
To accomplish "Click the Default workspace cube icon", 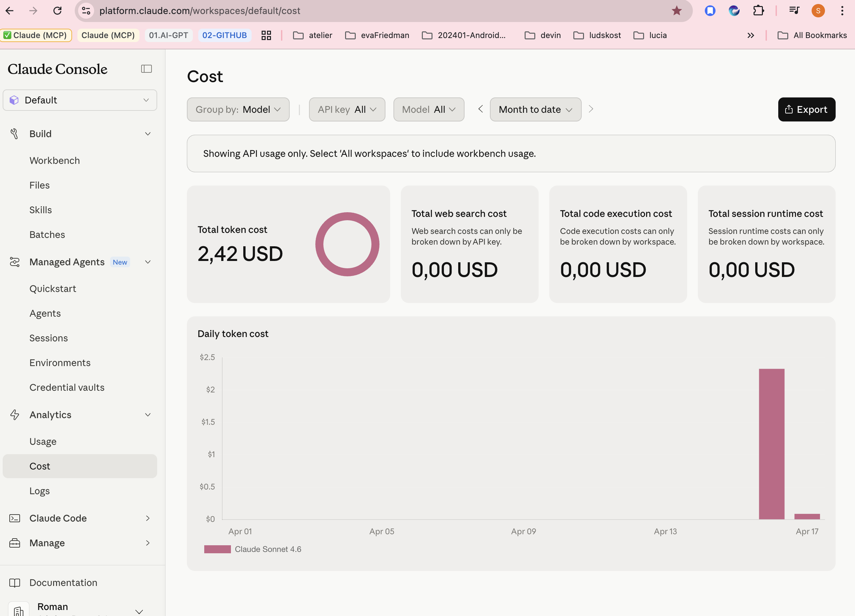I will click(14, 100).
